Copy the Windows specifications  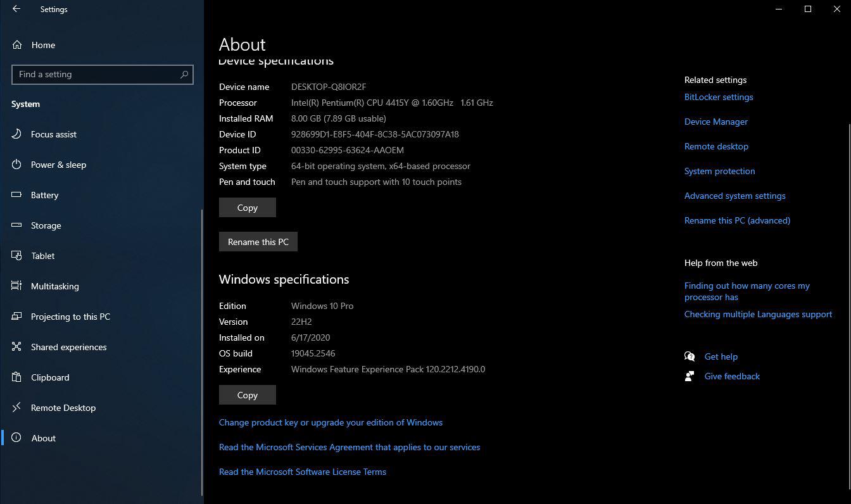tap(247, 395)
